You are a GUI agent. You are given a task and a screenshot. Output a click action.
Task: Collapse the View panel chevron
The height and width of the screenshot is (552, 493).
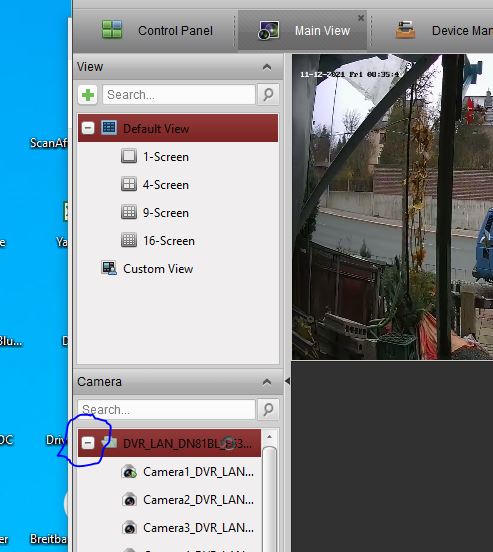[267, 67]
